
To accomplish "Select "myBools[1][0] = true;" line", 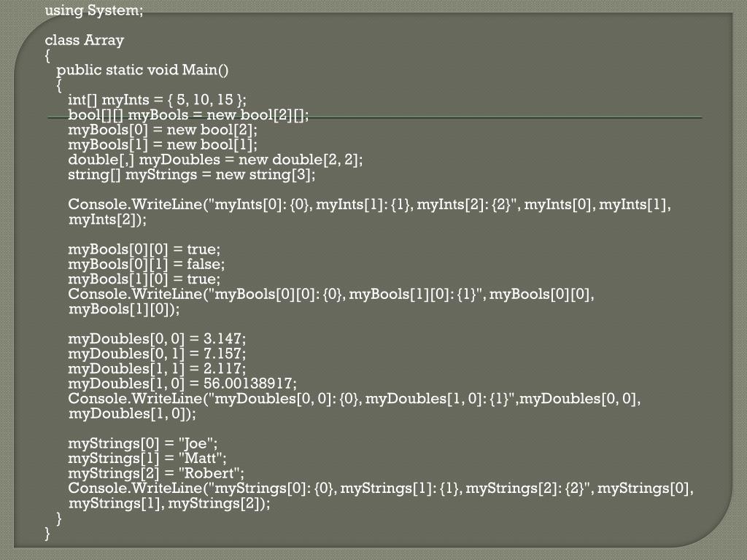I will [144, 279].
